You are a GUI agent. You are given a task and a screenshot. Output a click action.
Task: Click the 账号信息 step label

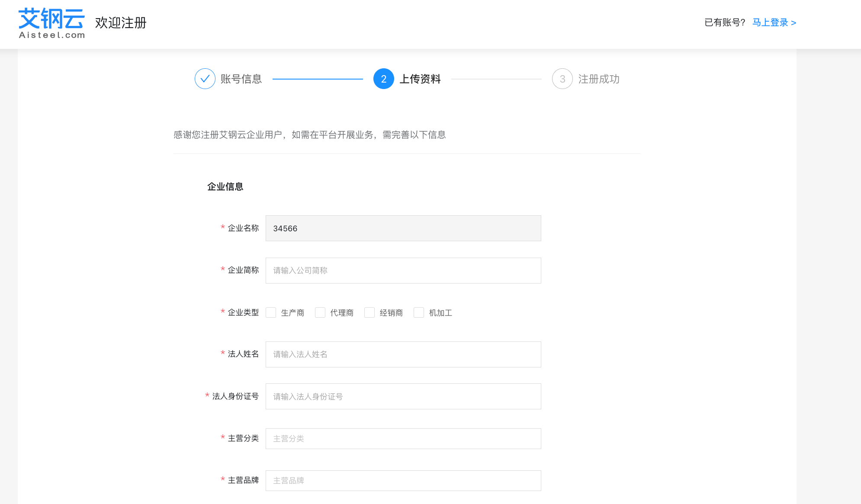tap(241, 79)
